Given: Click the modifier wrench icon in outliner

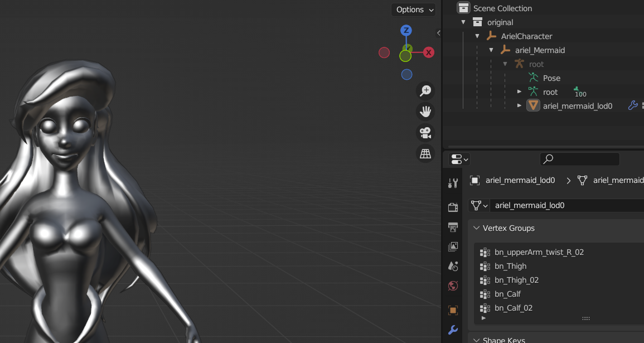Looking at the screenshot, I should point(633,105).
